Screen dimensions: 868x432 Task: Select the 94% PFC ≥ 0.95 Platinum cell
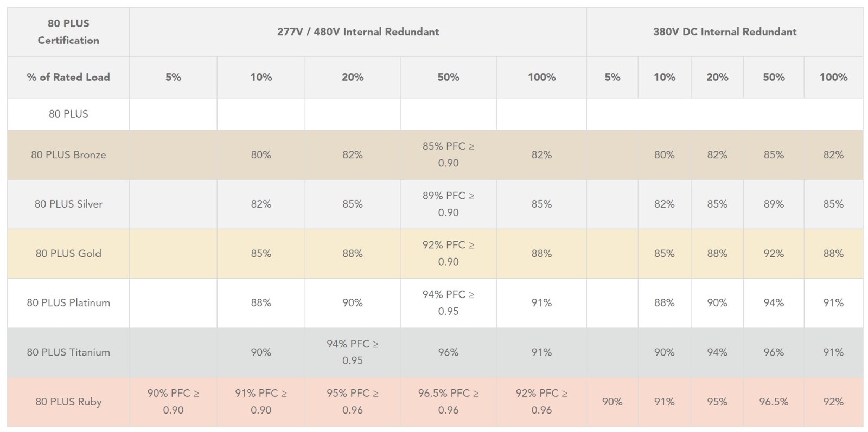[x=448, y=302]
